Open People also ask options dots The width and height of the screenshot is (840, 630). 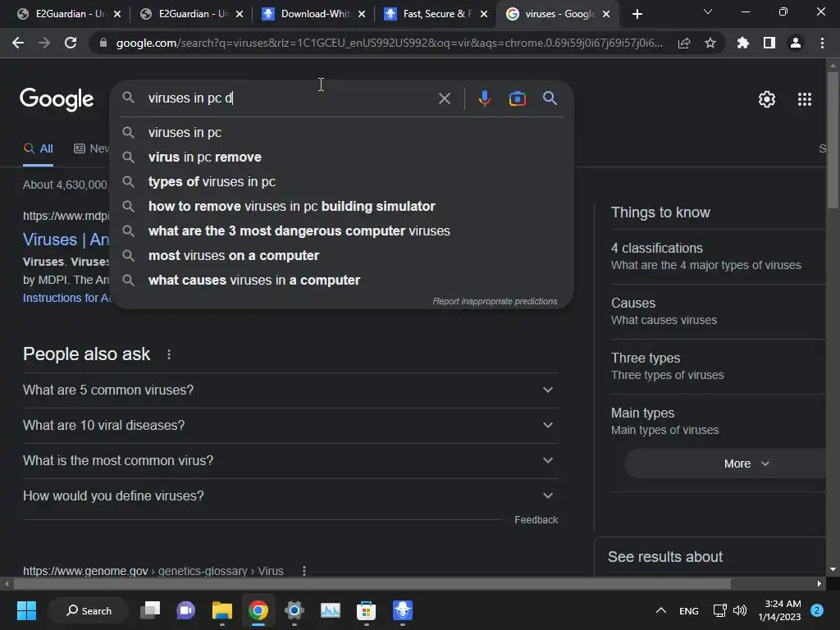coord(169,354)
